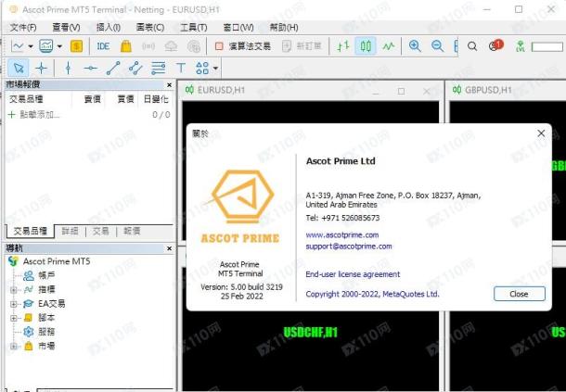
Task: Switch chart to bar chart view
Action: [x=343, y=46]
